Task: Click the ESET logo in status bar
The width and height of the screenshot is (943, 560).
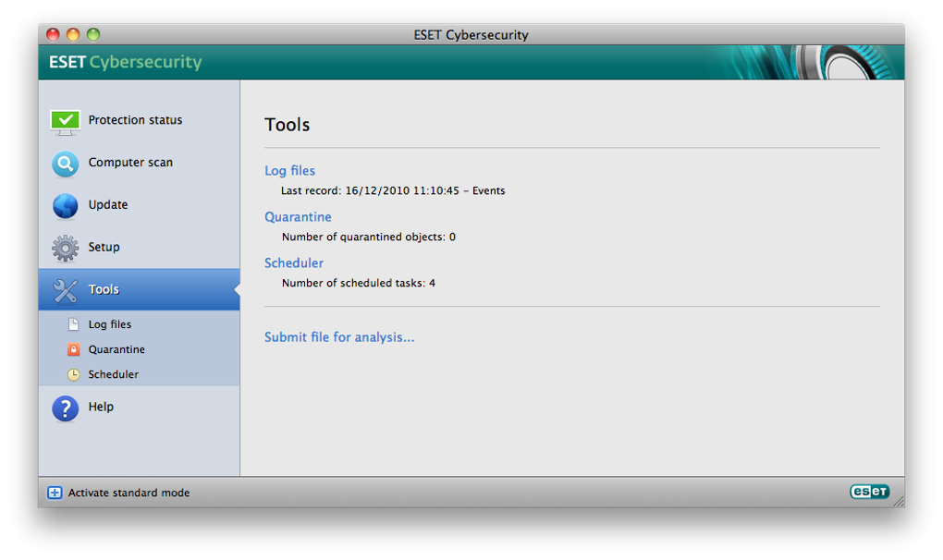Action: [870, 492]
